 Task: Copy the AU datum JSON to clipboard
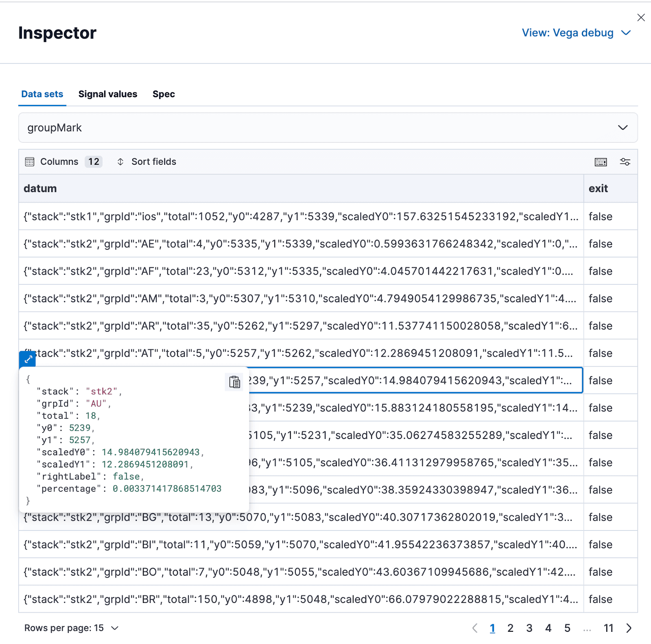(x=234, y=382)
